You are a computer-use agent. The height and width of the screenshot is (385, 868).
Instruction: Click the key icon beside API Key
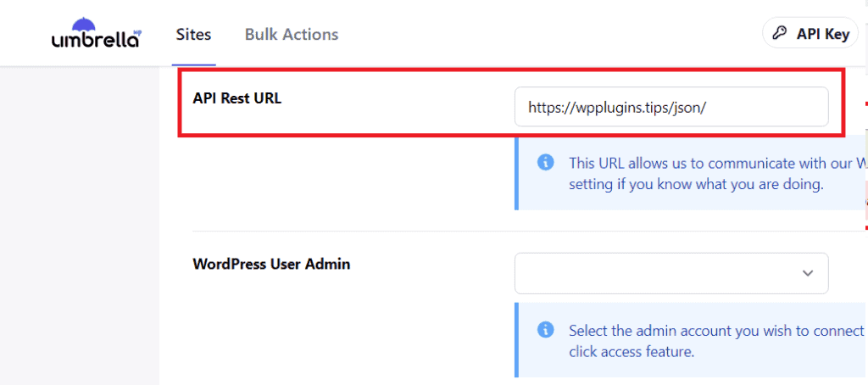[780, 34]
